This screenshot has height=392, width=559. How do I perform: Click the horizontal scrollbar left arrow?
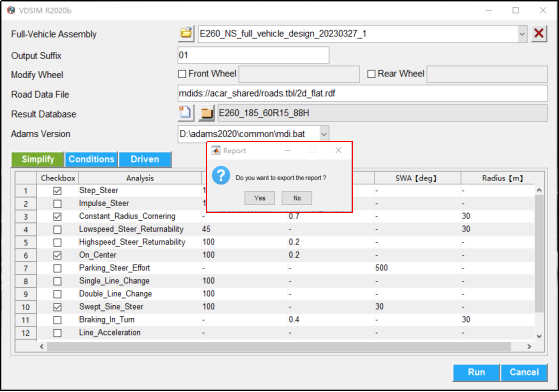tap(42, 346)
